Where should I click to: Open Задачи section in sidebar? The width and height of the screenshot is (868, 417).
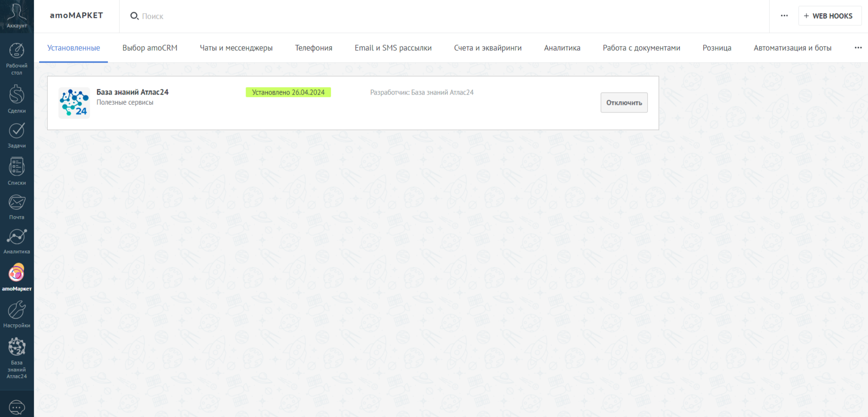(17, 136)
